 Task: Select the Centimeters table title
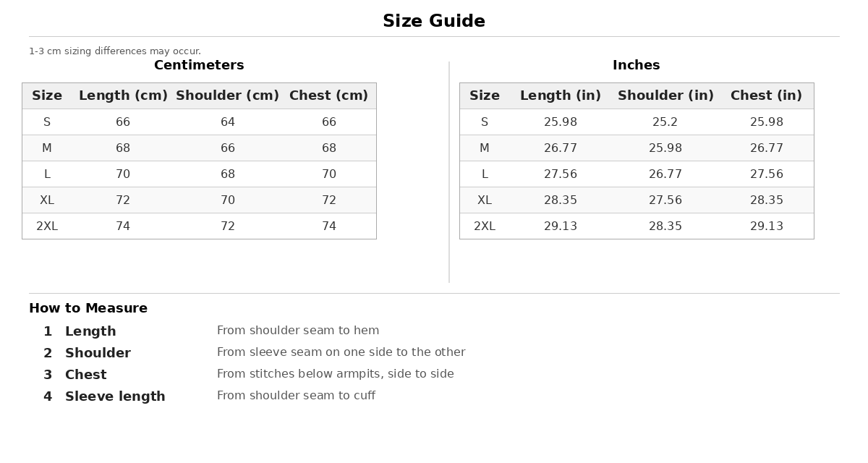(x=199, y=65)
